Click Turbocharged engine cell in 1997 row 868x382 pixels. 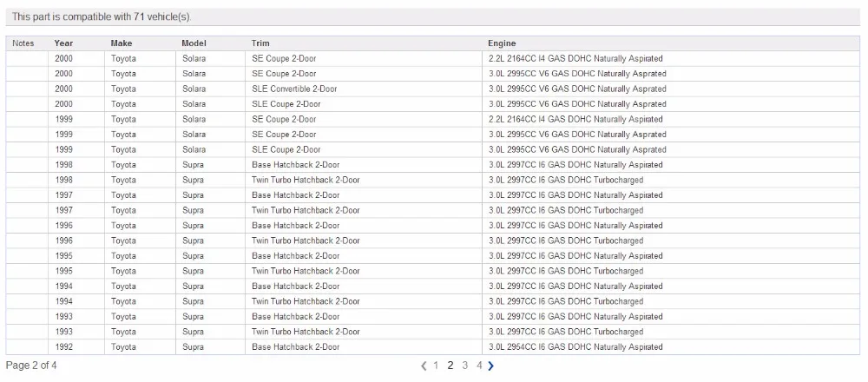coord(670,210)
